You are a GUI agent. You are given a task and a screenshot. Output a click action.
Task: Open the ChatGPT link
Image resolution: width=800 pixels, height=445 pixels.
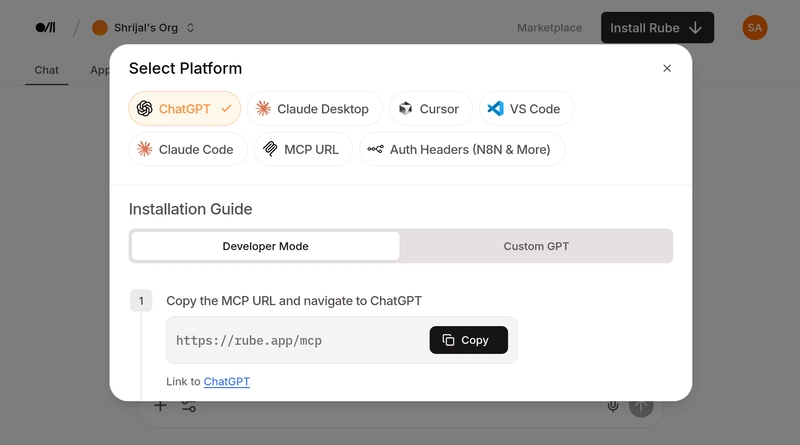(x=226, y=381)
